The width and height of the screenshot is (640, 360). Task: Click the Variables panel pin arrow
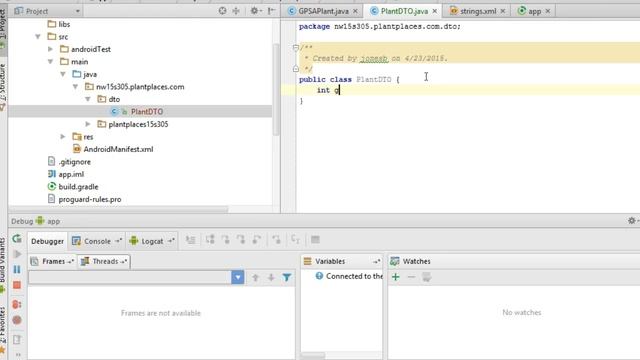pos(376,261)
